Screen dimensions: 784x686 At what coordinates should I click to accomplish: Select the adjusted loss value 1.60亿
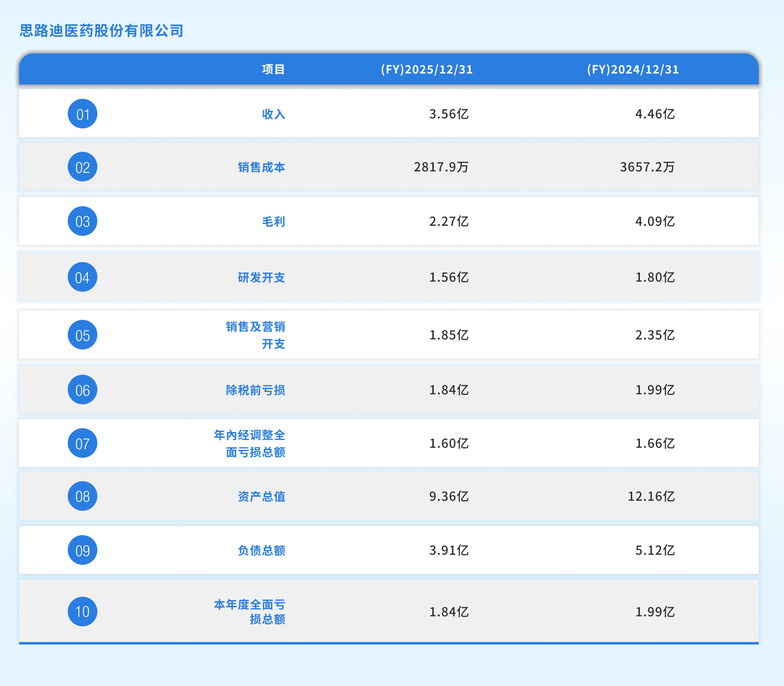pos(449,443)
